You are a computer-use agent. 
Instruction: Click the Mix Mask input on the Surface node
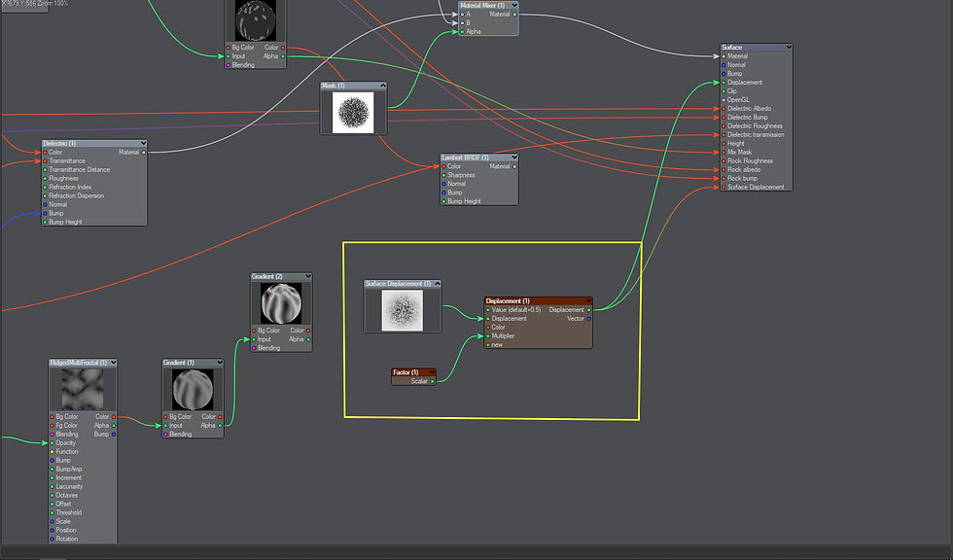pos(724,152)
